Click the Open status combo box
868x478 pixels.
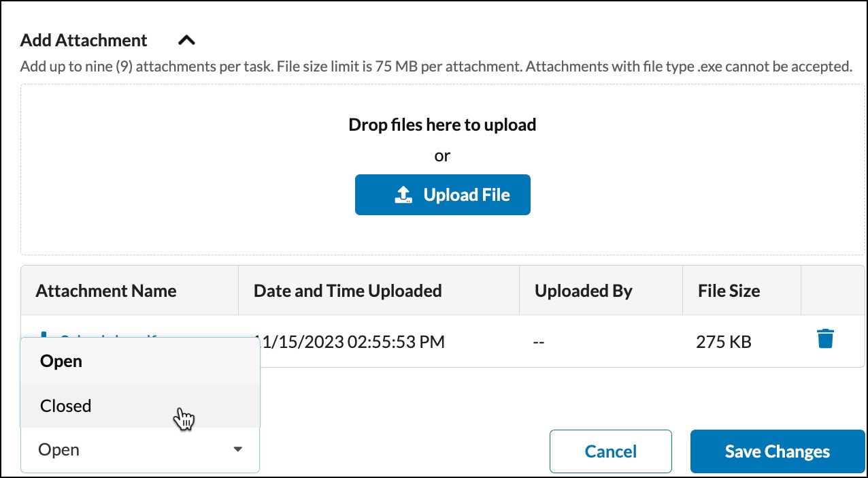140,450
